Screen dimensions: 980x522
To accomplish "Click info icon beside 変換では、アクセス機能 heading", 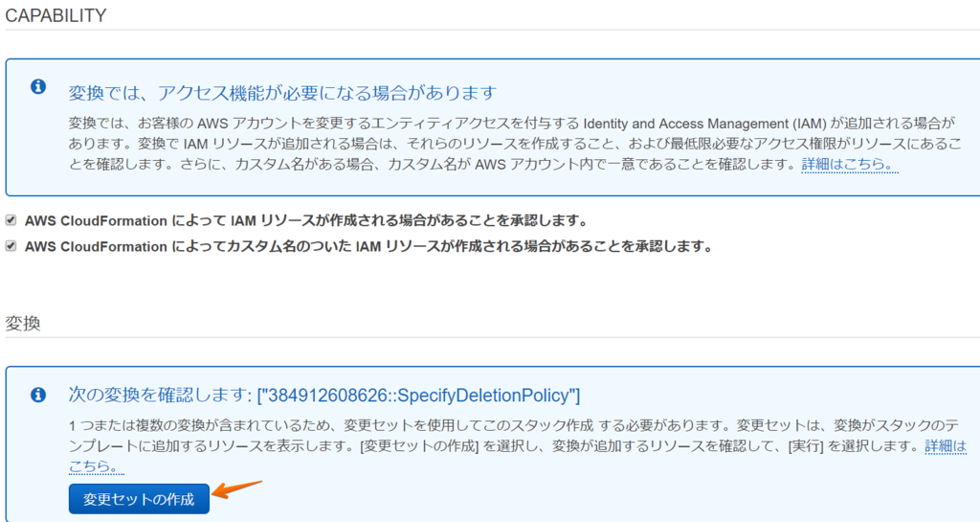I will (x=38, y=87).
